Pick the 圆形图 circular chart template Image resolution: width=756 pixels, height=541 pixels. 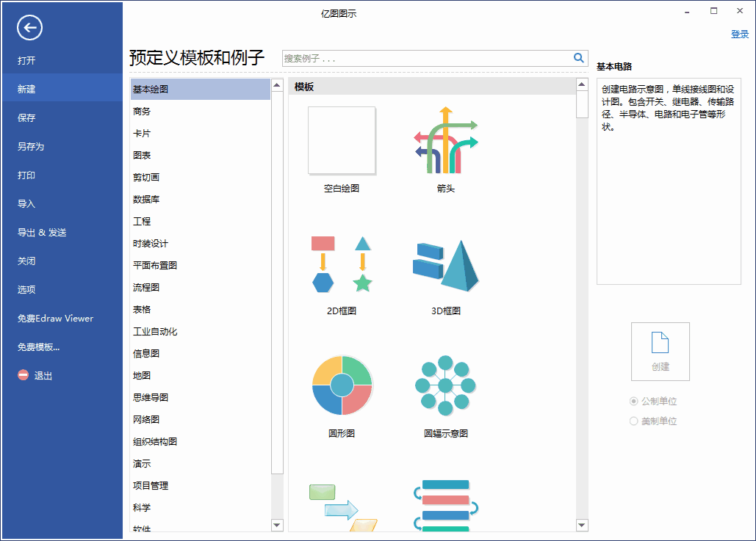342,385
